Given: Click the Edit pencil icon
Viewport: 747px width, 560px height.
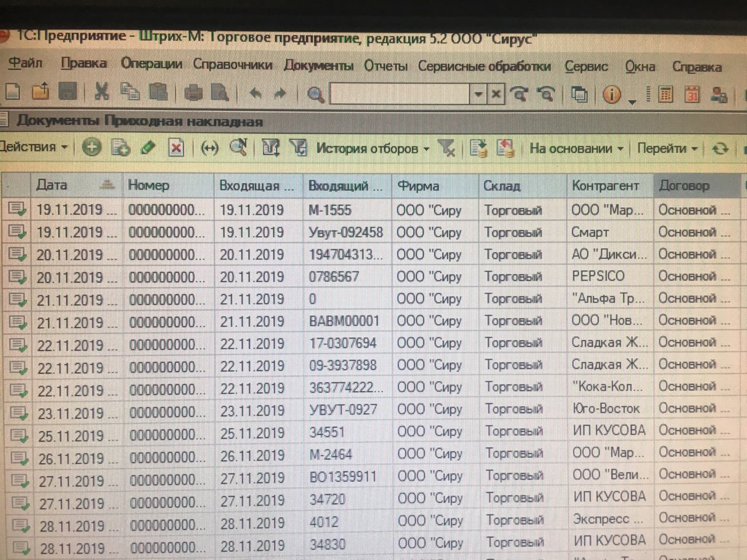Looking at the screenshot, I should [148, 148].
